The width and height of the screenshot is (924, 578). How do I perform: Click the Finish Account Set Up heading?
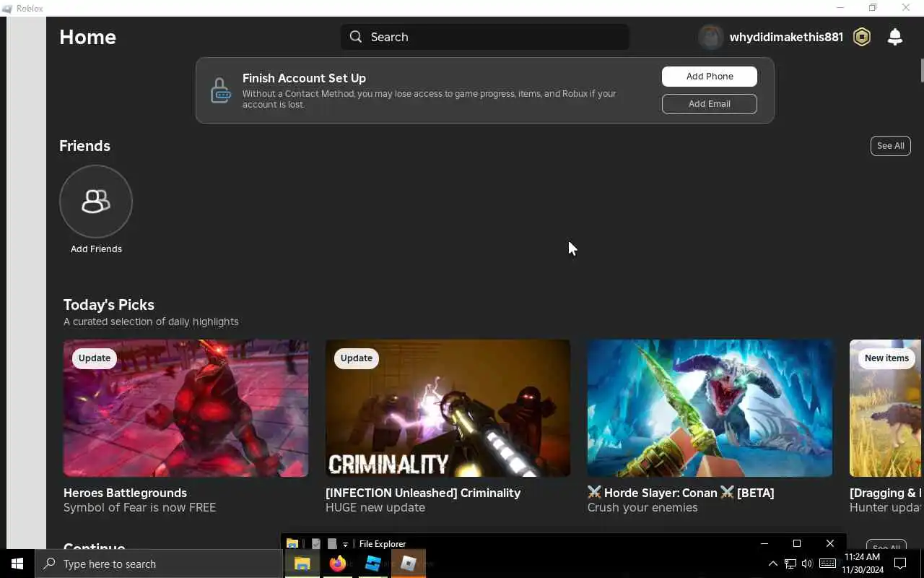click(x=304, y=78)
